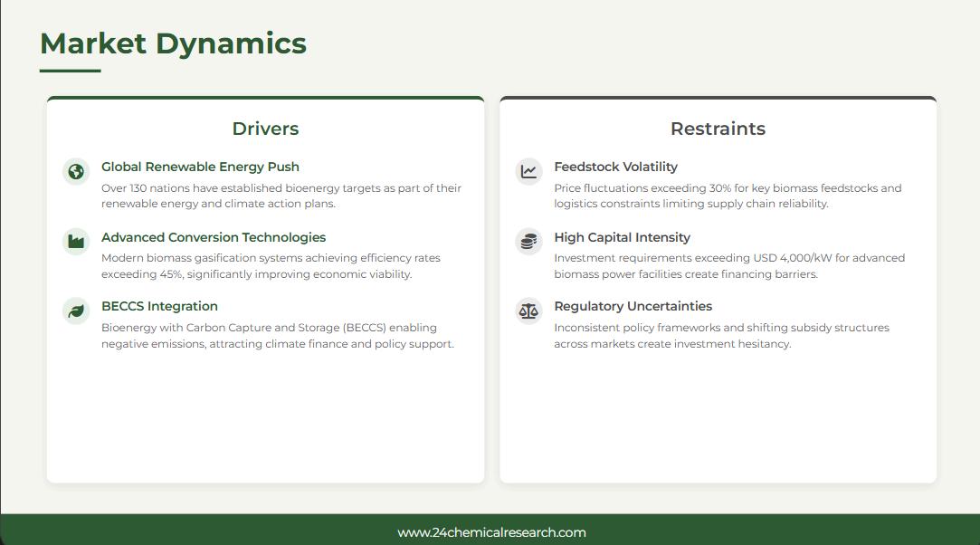Click the globe icon beside Global Renewable Energy Push
The width and height of the screenshot is (980, 545).
click(76, 171)
